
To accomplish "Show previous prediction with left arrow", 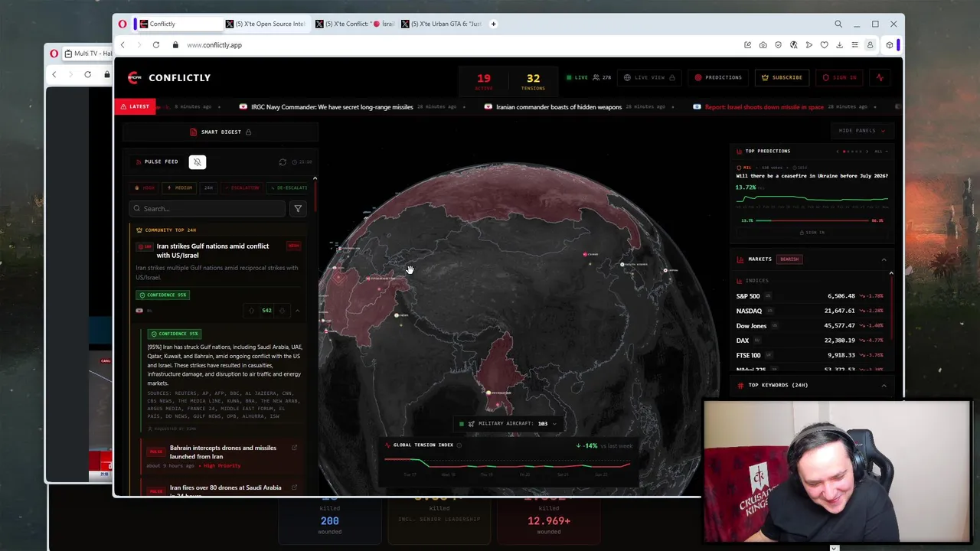I will [x=838, y=152].
